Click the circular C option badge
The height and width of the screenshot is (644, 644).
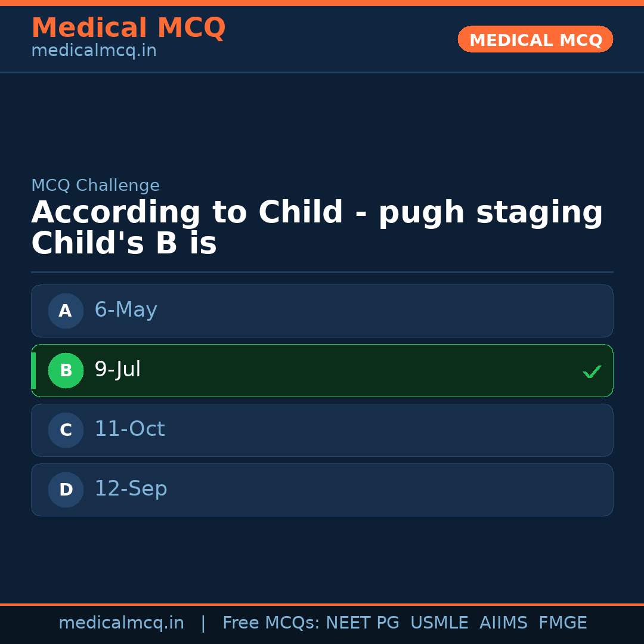coord(66,430)
